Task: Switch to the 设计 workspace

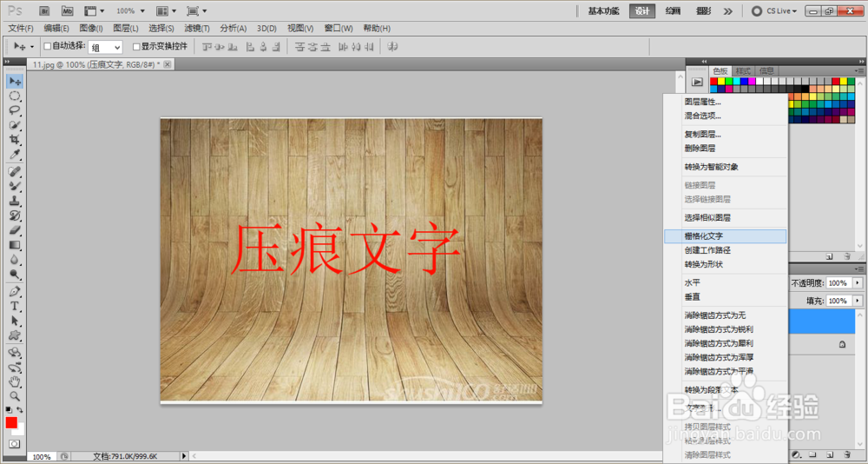Action: click(642, 11)
